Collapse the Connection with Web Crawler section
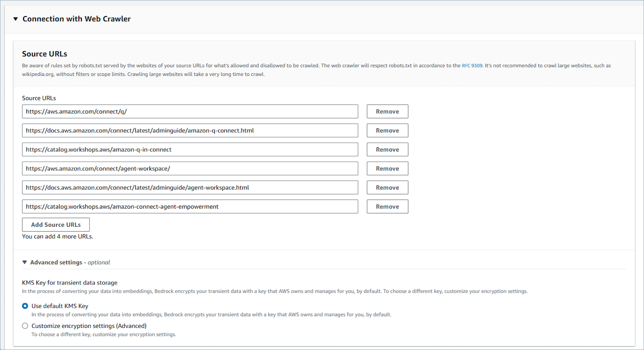This screenshot has width=644, height=350. (16, 19)
